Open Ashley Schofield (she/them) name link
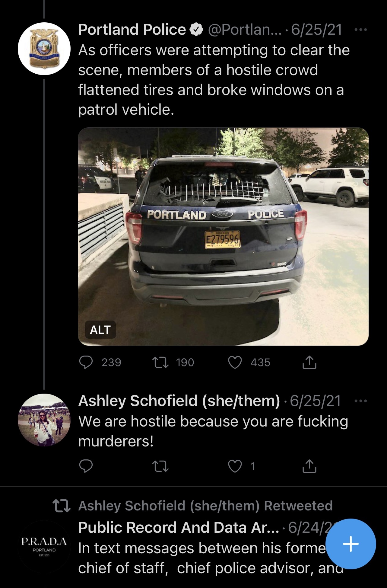 point(179,401)
